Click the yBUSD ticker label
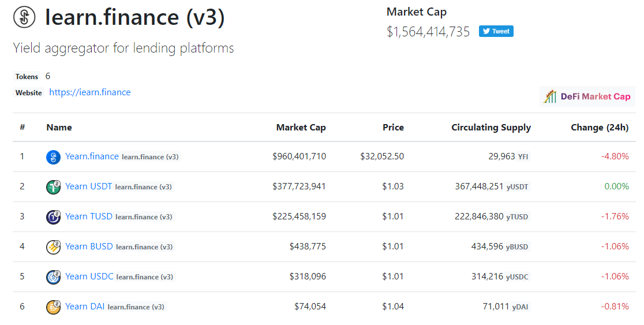Image resolution: width=644 pixels, height=325 pixels. click(x=517, y=247)
